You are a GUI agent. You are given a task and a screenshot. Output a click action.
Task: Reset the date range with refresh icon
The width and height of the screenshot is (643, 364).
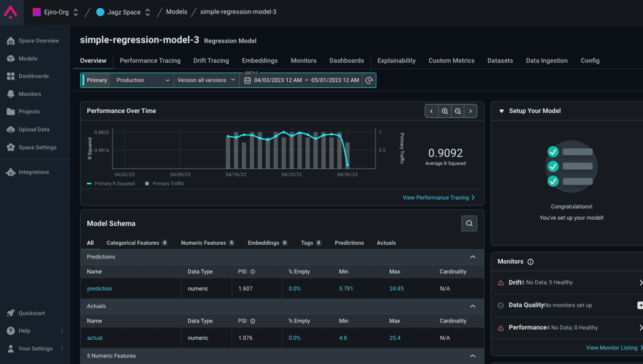click(x=369, y=80)
